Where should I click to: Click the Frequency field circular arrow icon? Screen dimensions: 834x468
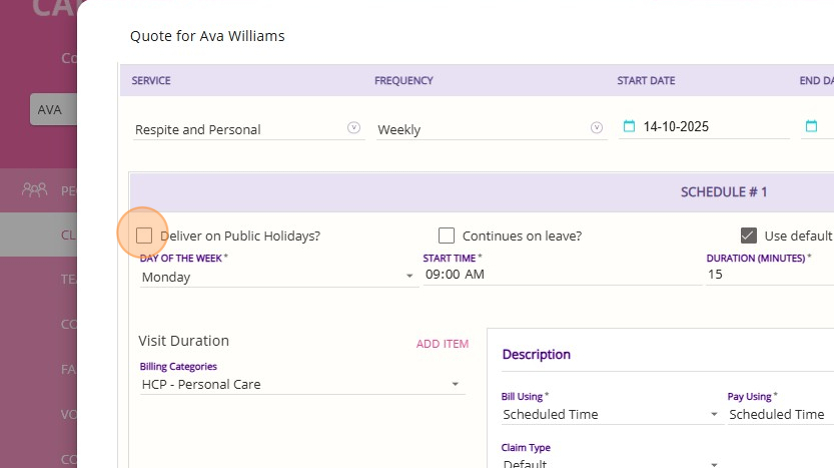click(597, 128)
